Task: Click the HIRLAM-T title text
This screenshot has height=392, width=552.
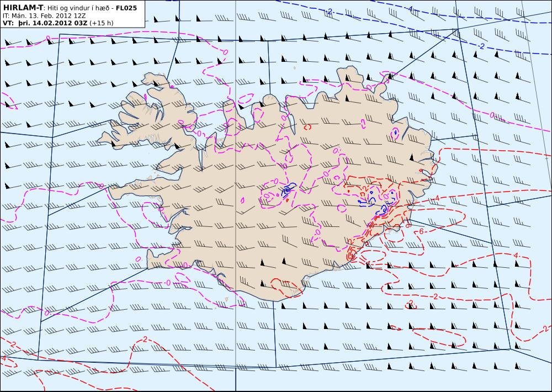Action: 23,7
